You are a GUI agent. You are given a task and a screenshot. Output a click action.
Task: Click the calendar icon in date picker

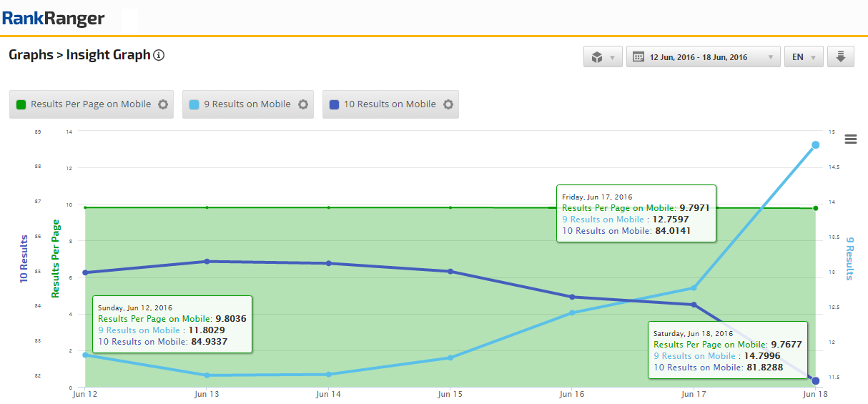coord(638,57)
